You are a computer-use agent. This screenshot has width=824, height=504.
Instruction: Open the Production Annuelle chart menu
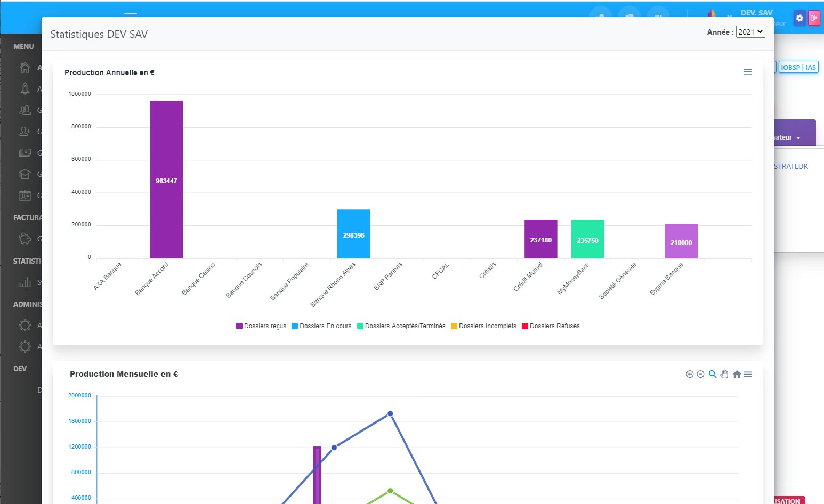(747, 72)
